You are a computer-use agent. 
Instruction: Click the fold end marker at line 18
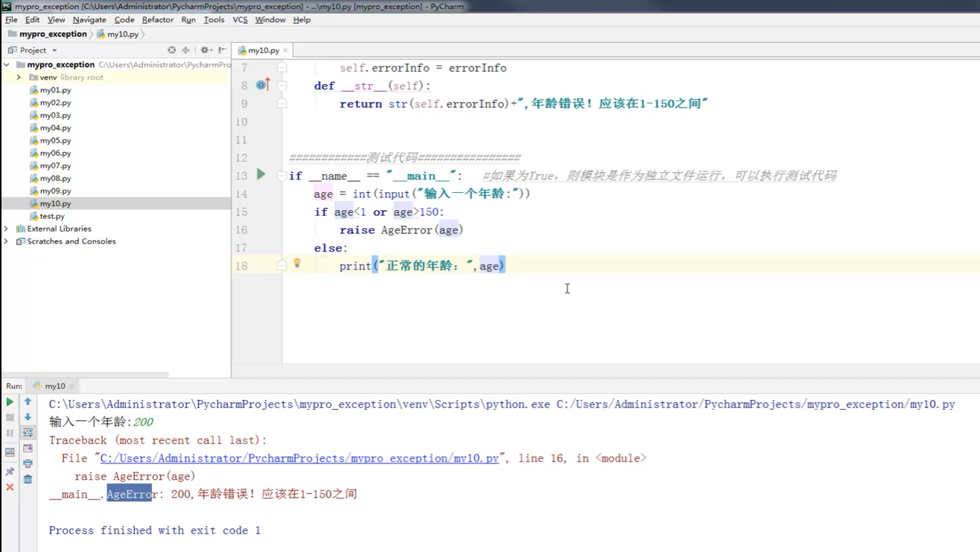[x=282, y=265]
